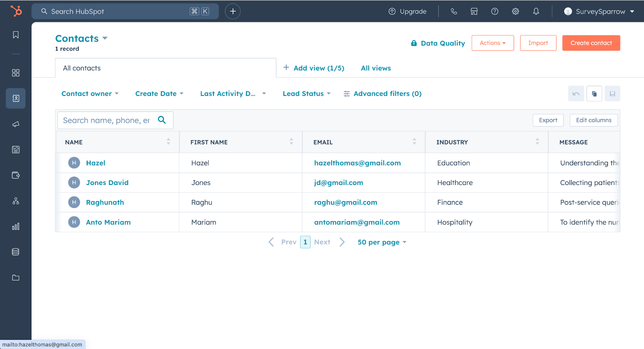The height and width of the screenshot is (349, 644).
Task: Open the Marketplace storefront icon
Action: 474,11
